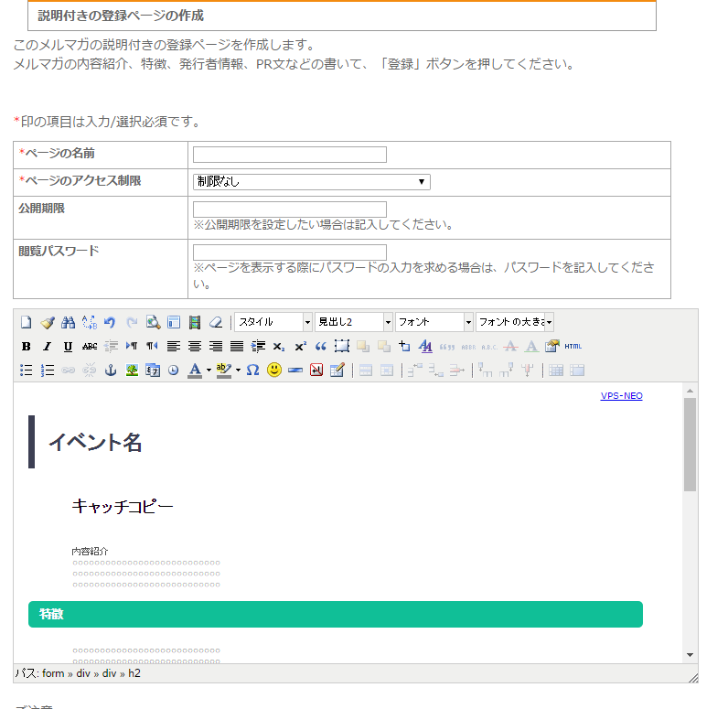Open the text color picker arrow
728x709 pixels.
pos(209,371)
